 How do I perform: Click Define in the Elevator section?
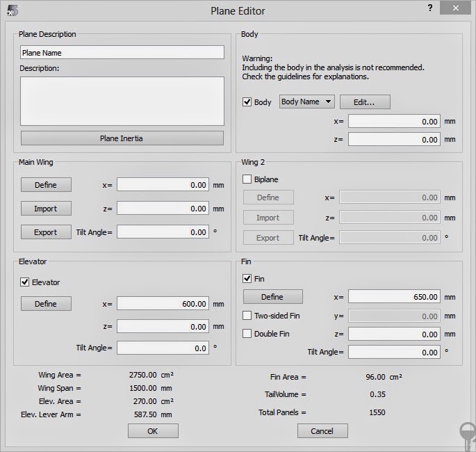(x=45, y=304)
